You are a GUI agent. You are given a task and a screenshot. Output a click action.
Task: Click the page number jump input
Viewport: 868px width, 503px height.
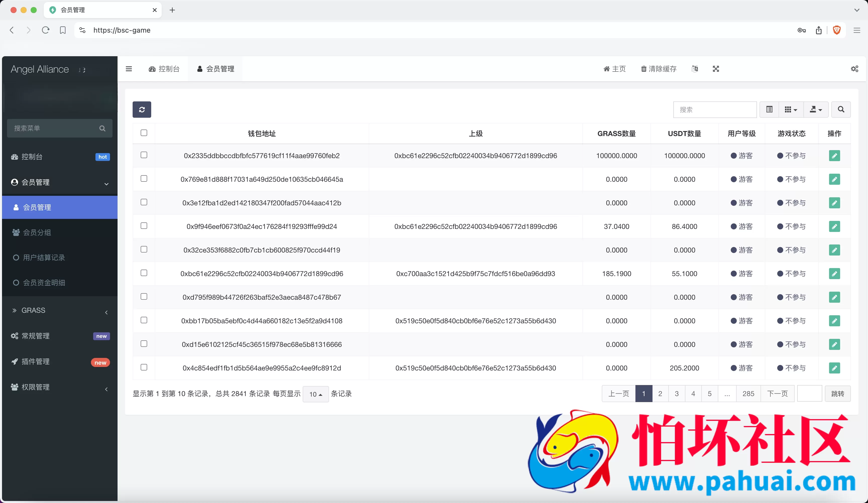pyautogui.click(x=809, y=394)
